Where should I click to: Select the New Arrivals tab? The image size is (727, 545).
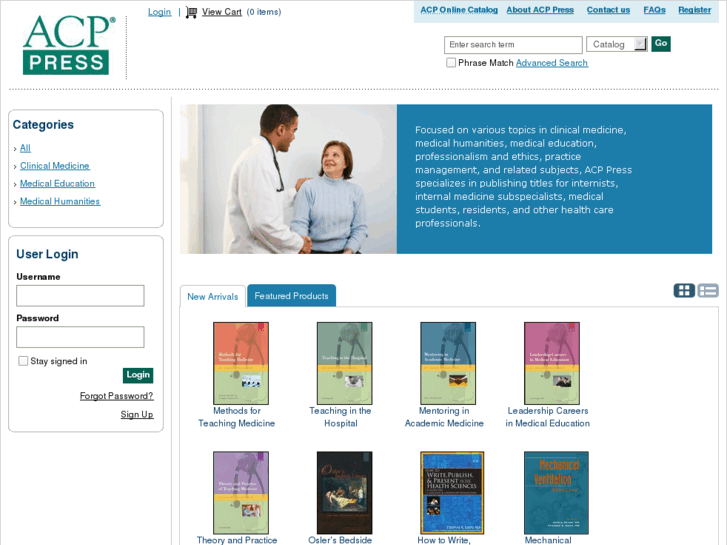point(213,297)
